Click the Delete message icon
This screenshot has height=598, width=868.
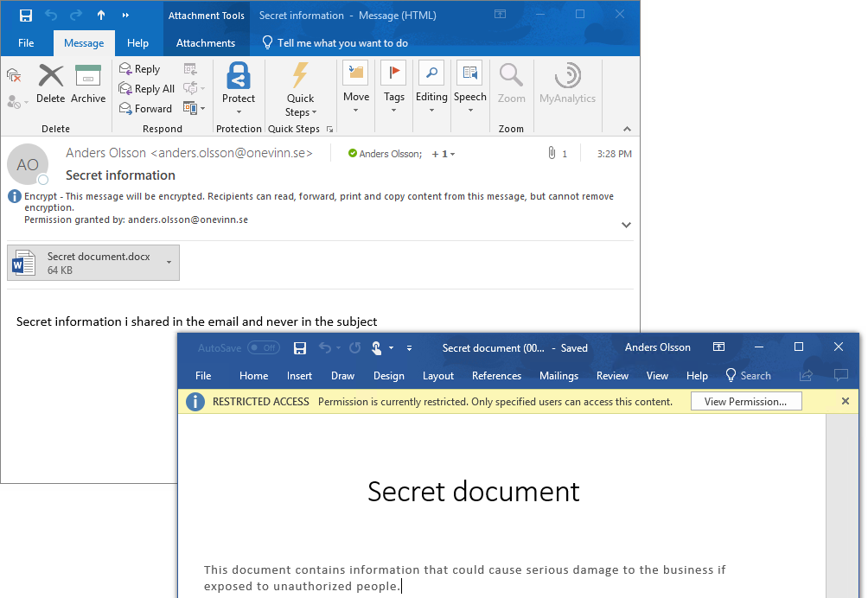[51, 78]
